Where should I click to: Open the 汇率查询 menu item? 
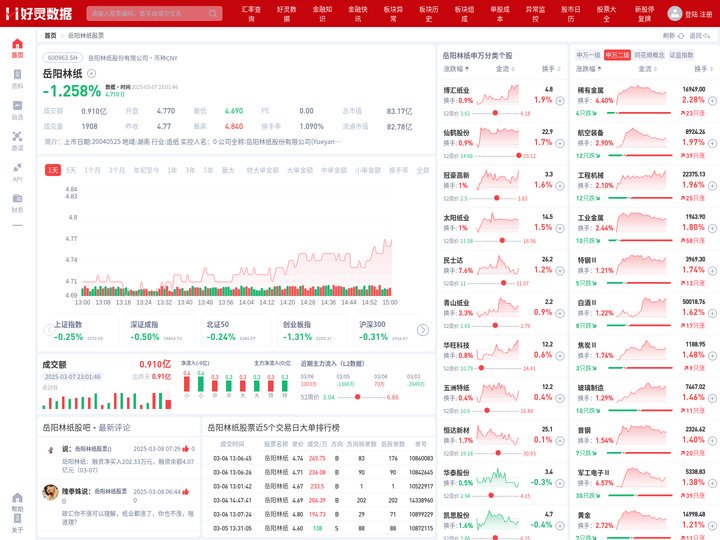[x=251, y=14]
